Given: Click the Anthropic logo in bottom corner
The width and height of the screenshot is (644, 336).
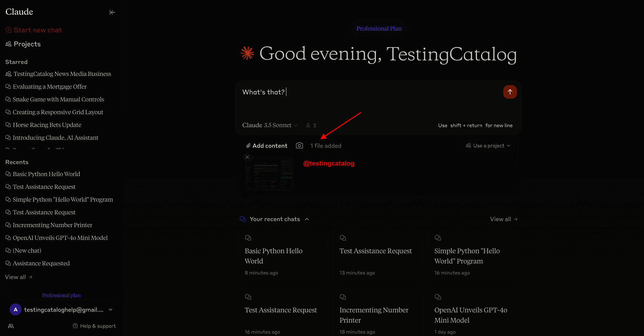Looking at the screenshot, I should coord(11,326).
